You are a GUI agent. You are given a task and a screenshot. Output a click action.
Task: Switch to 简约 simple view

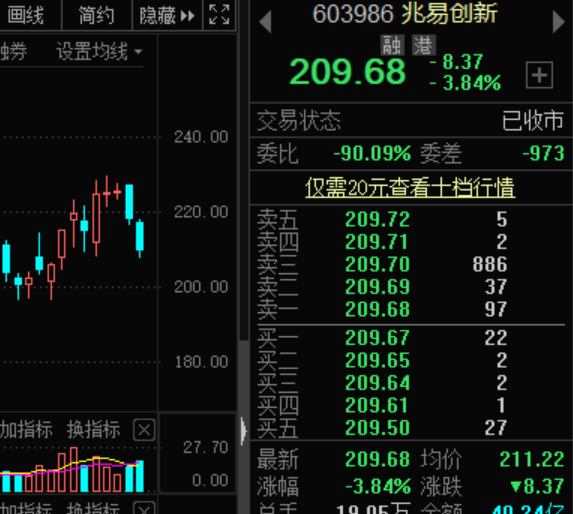tap(96, 15)
